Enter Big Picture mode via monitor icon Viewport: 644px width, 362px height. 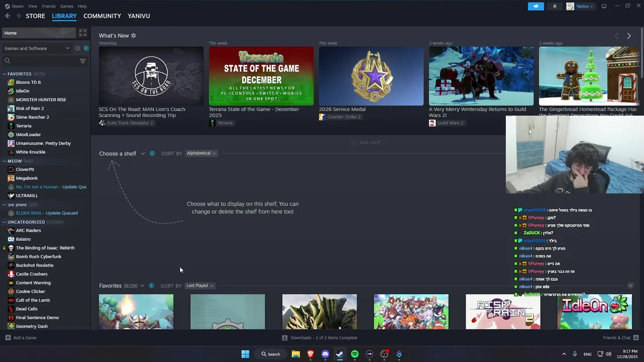tap(604, 6)
